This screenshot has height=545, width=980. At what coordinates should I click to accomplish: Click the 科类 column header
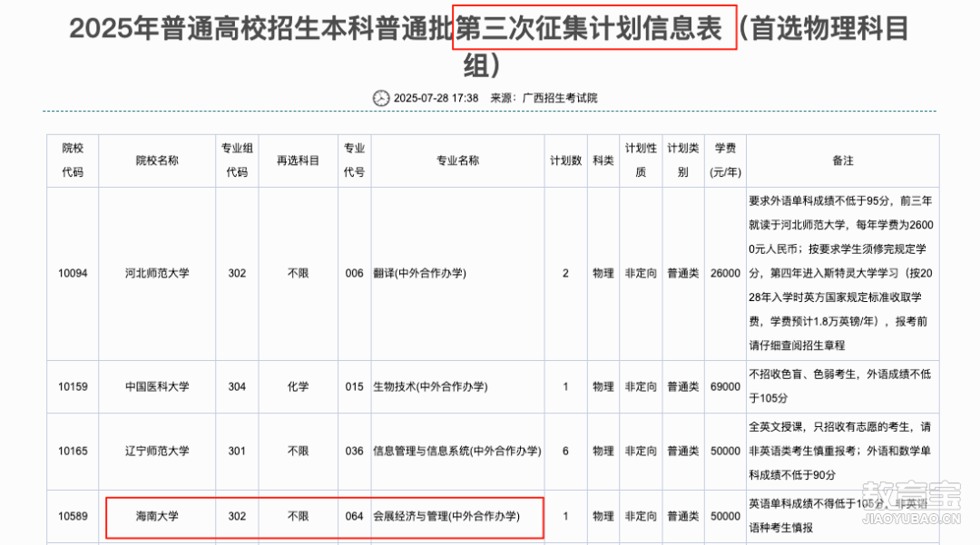[x=603, y=161]
